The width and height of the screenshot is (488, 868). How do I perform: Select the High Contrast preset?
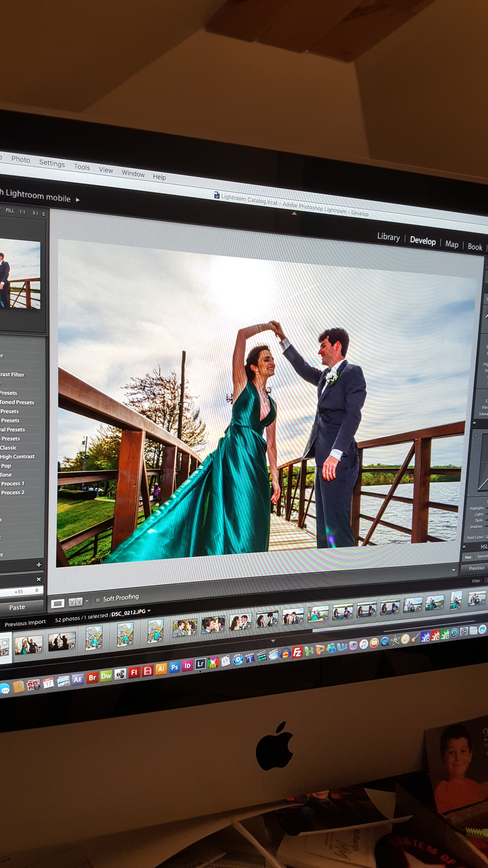[17, 457]
